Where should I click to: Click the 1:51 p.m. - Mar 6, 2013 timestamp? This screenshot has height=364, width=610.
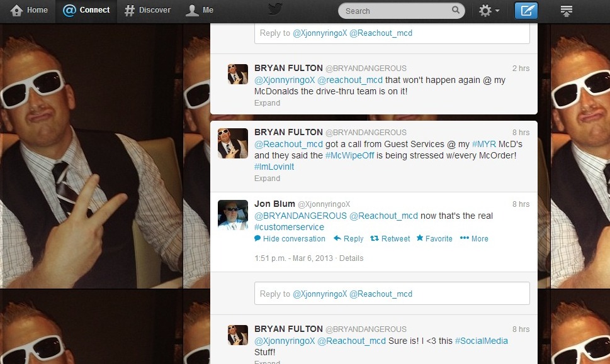point(294,258)
